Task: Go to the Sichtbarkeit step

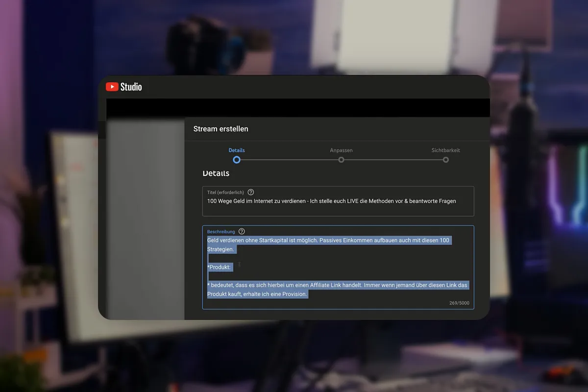Action: (x=445, y=150)
